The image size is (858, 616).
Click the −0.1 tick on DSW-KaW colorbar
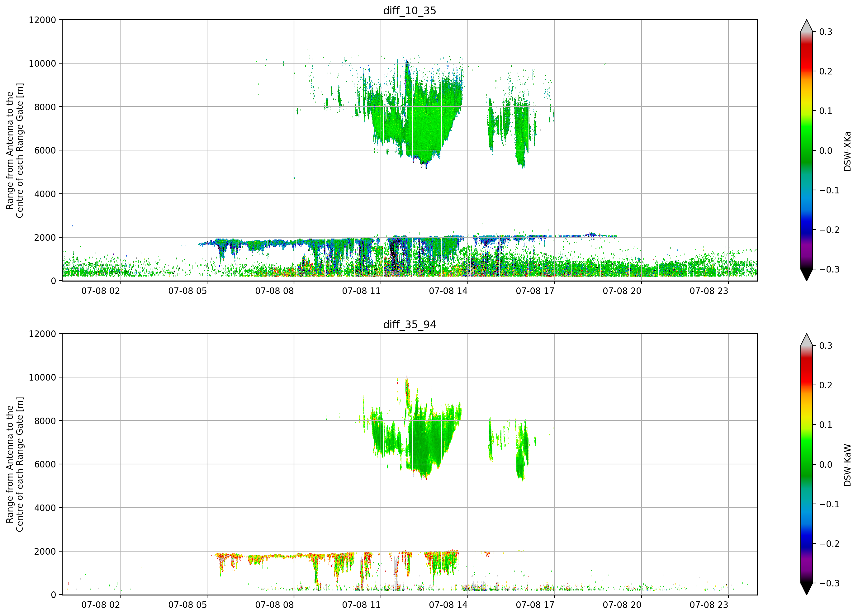829,505
